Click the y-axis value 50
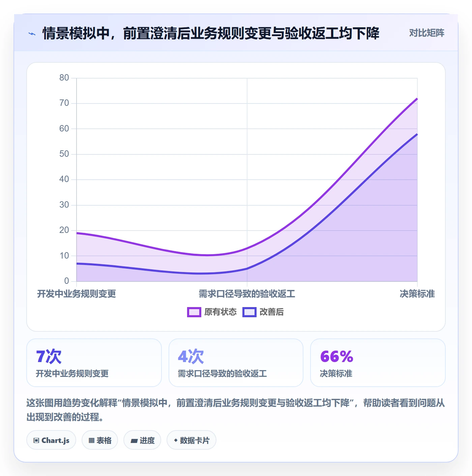The width and height of the screenshot is (472, 476). click(64, 154)
